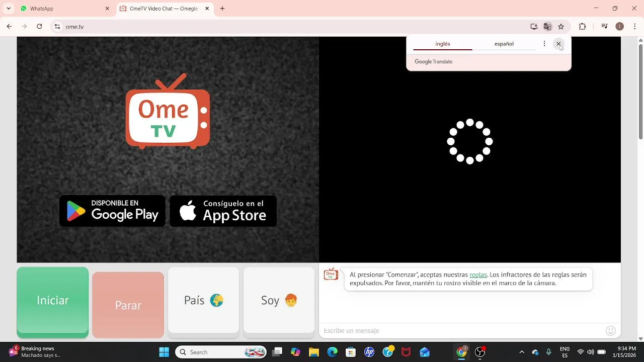Launch Copilot from taskbar
The image size is (644, 362).
pyautogui.click(x=296, y=352)
